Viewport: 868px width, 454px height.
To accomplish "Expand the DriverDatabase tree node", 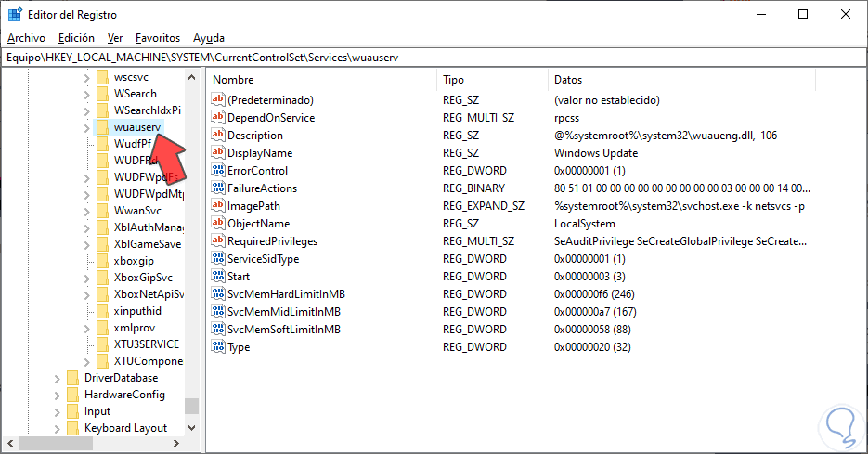I will 58,378.
